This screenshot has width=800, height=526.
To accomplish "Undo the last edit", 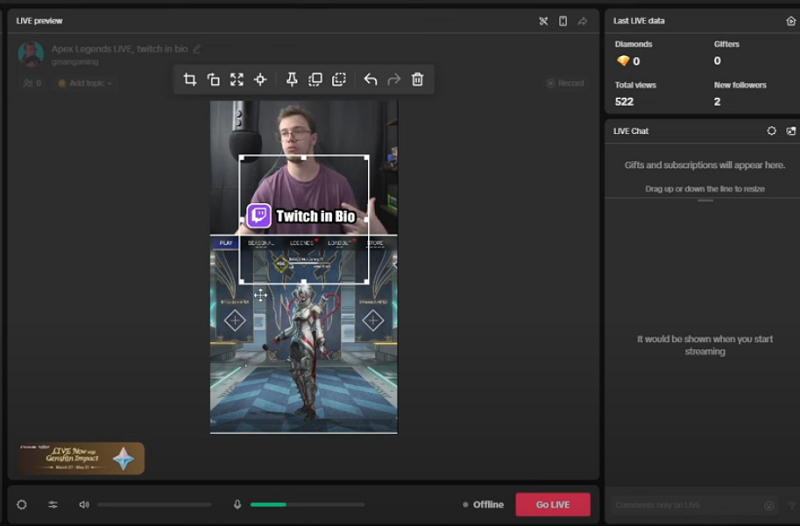I will tap(370, 80).
